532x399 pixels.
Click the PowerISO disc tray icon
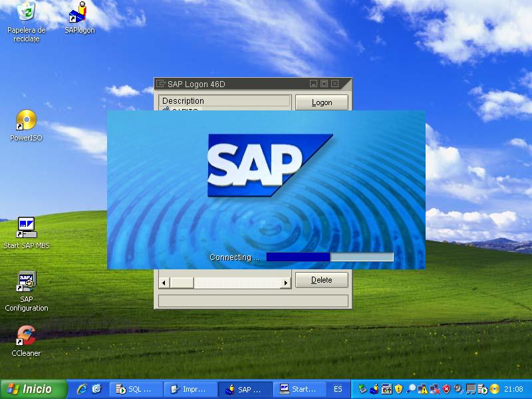pyautogui.click(x=494, y=389)
